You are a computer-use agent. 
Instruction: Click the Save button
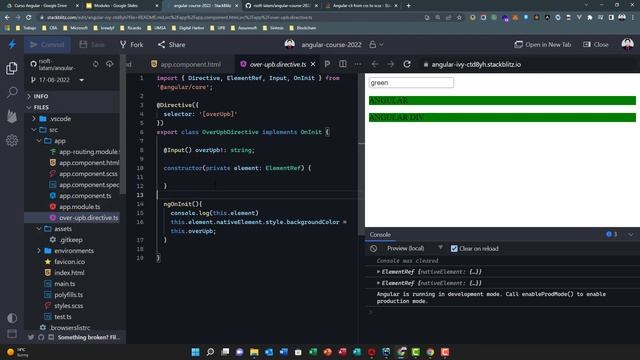coord(92,44)
